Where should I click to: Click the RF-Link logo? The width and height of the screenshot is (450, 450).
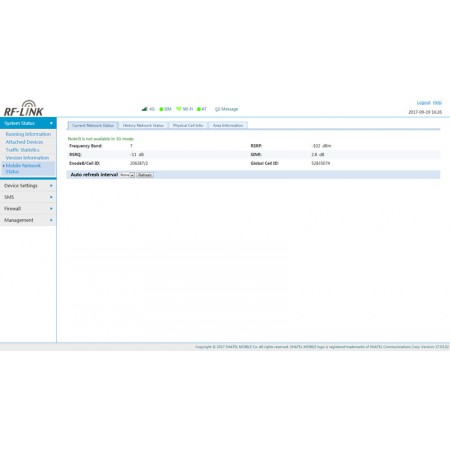tap(24, 108)
